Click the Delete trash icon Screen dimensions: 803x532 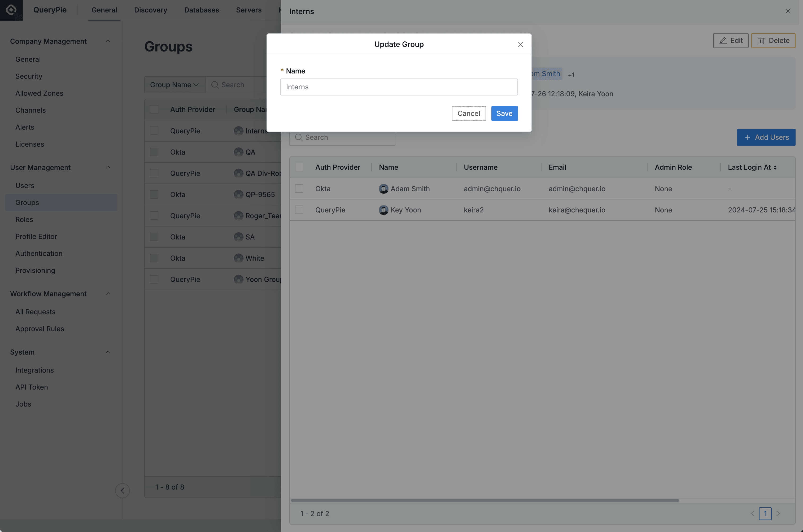coord(761,40)
